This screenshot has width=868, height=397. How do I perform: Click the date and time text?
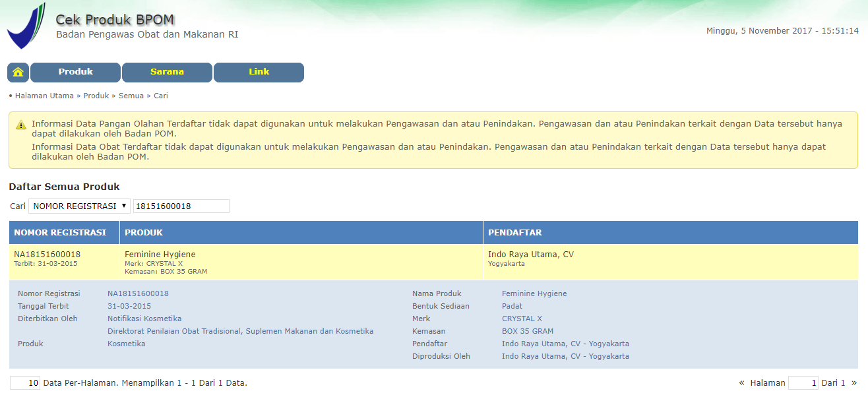(782, 31)
